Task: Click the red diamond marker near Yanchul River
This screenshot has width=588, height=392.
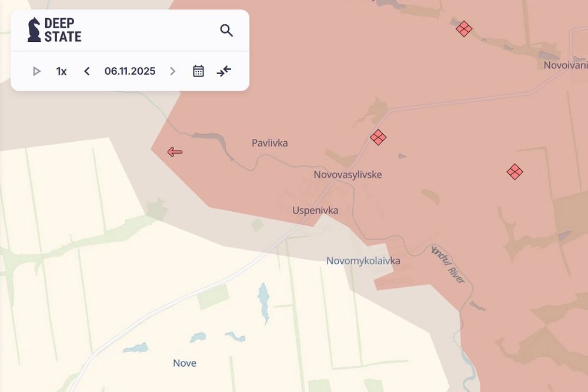Action: click(x=514, y=171)
